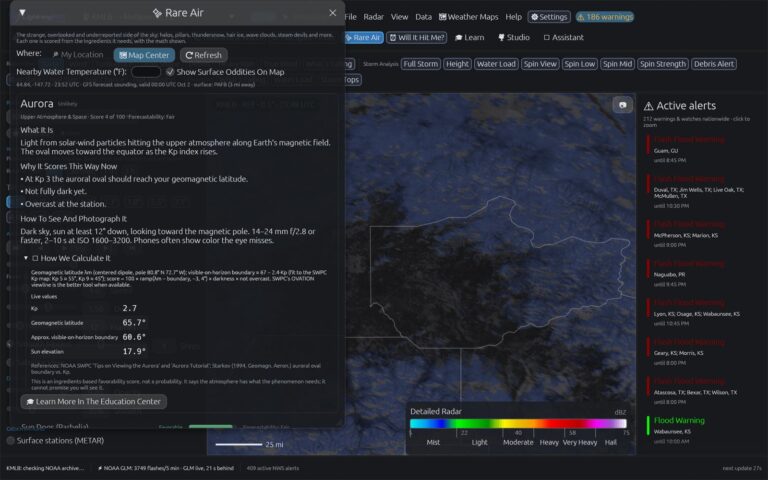This screenshot has width=768, height=480.
Task: Open Weather Maps menu
Action: pos(468,17)
